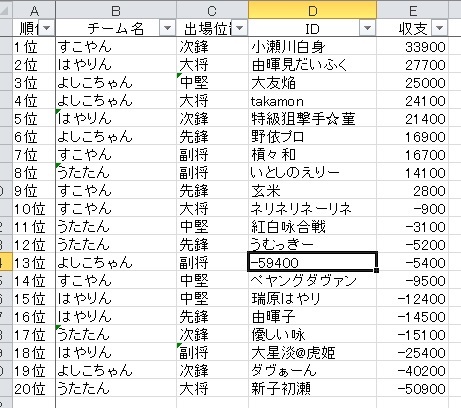Click the active cell showing -59400
Screen dimensions: 461x408
(x=312, y=263)
